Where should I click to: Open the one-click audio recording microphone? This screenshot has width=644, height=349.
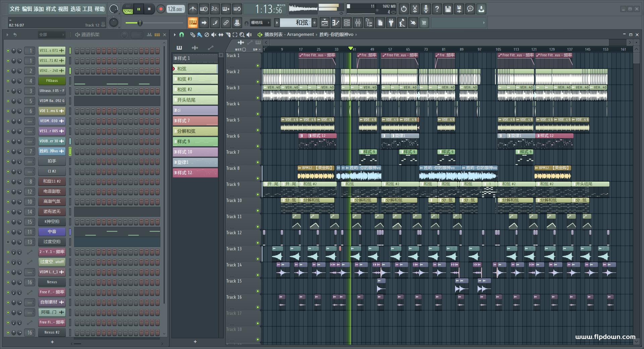pos(426,9)
